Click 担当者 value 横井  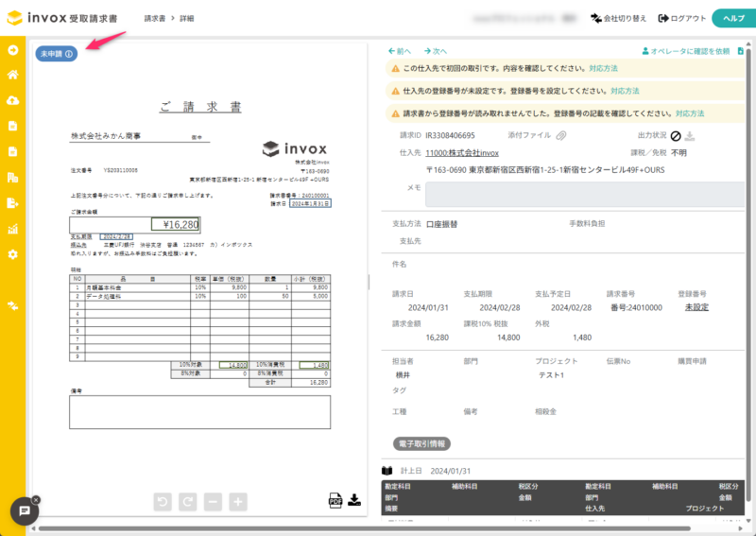(x=404, y=375)
